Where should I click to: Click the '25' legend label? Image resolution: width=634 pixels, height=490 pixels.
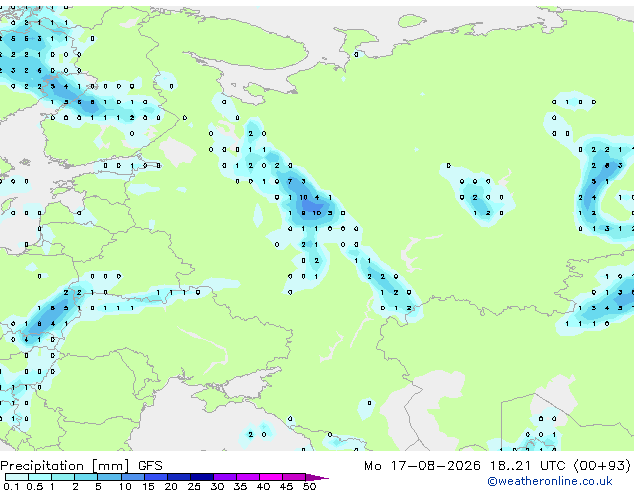[194, 486]
